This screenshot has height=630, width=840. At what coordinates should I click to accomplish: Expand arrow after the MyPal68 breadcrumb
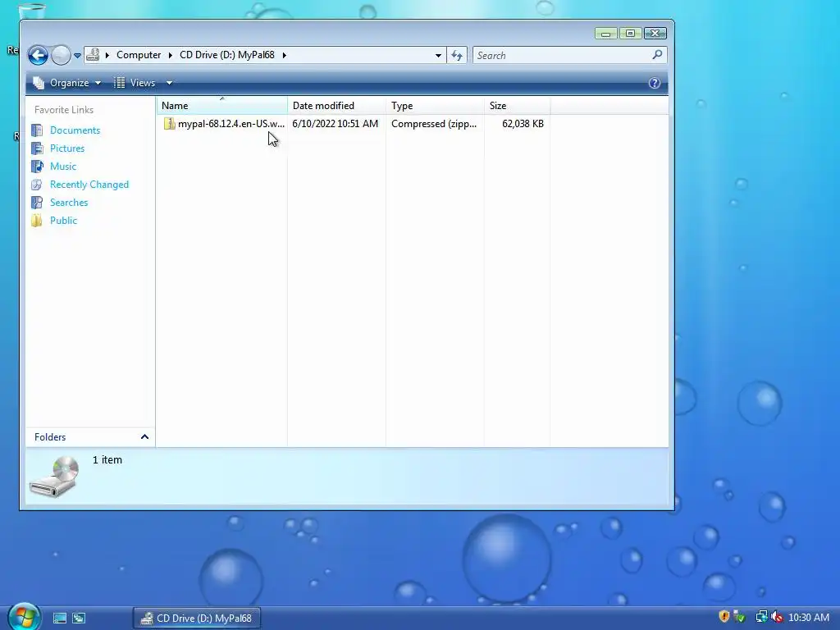(285, 55)
